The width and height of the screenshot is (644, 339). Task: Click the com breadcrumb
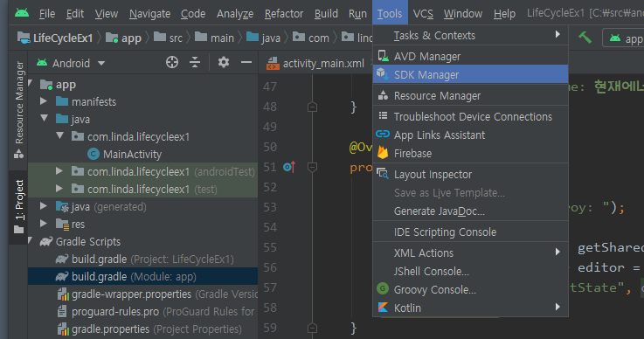(311, 38)
